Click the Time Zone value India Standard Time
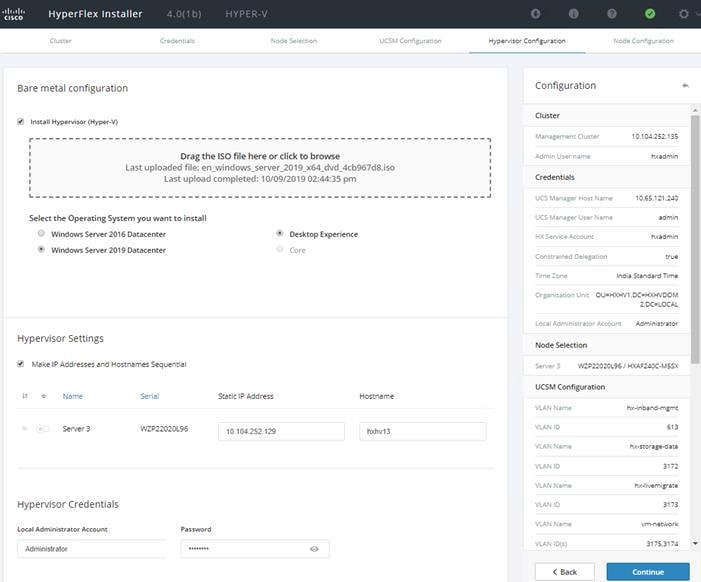The image size is (701, 582). [647, 276]
